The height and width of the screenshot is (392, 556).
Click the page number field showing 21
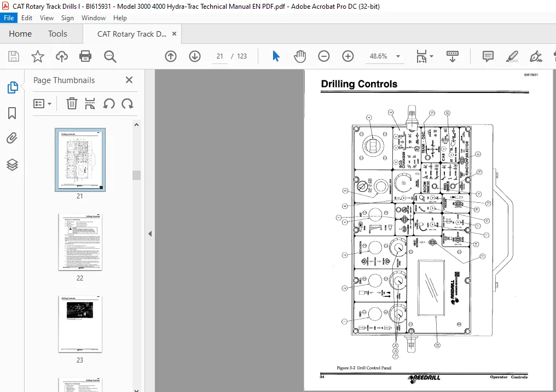pos(220,56)
